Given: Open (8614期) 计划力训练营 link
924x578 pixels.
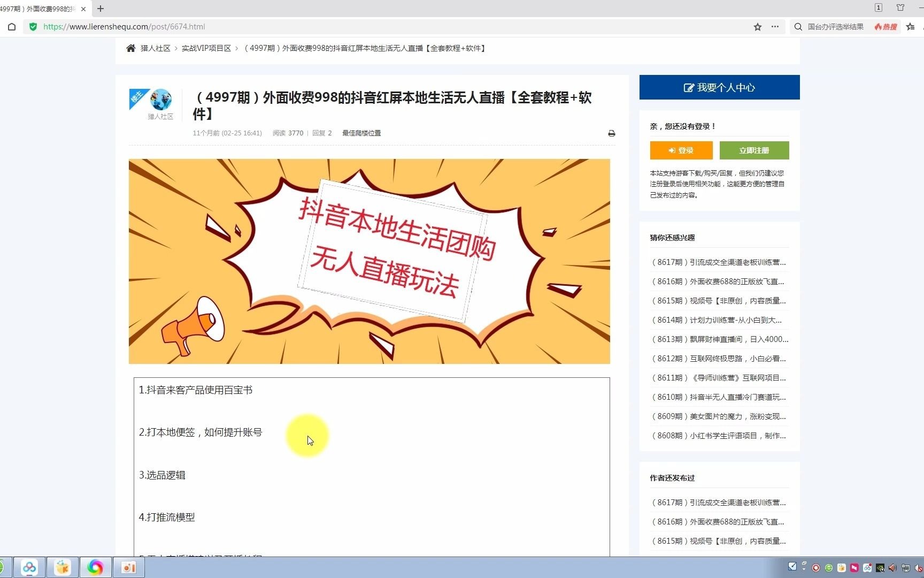Looking at the screenshot, I should click(717, 320).
